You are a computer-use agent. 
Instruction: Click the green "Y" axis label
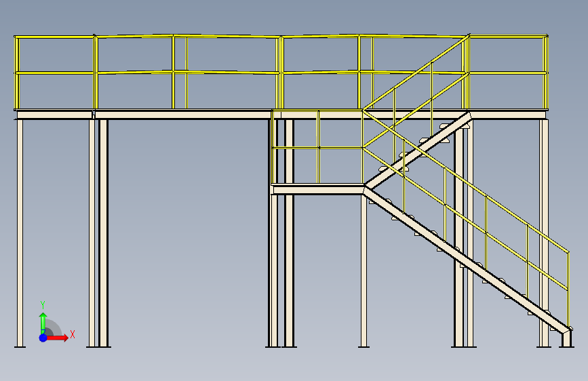click(x=43, y=305)
